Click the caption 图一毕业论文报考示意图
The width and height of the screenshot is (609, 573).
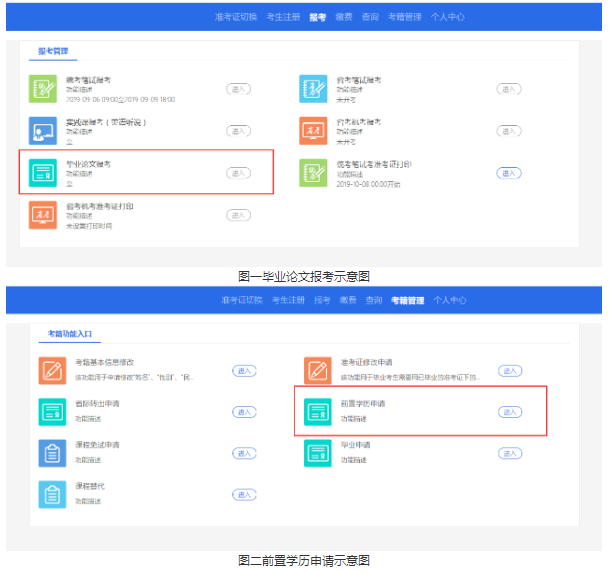coord(304,277)
